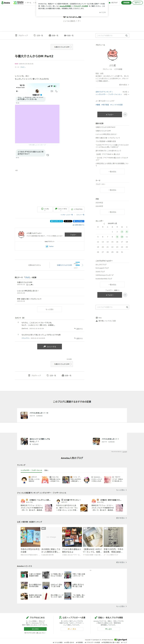Close the cookie notice with とじる
Image resolution: width=144 pixels, height=644 pixels.
pyautogui.click(x=103, y=12)
